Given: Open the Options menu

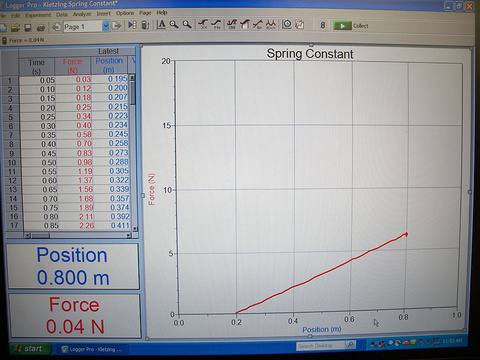Looking at the screenshot, I should tap(125, 13).
